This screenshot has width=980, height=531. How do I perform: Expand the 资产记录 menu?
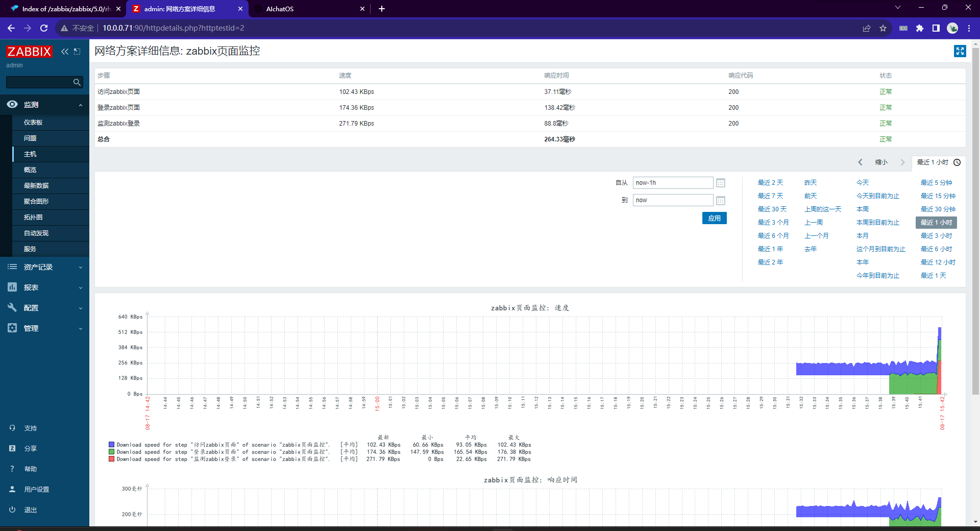[x=44, y=267]
